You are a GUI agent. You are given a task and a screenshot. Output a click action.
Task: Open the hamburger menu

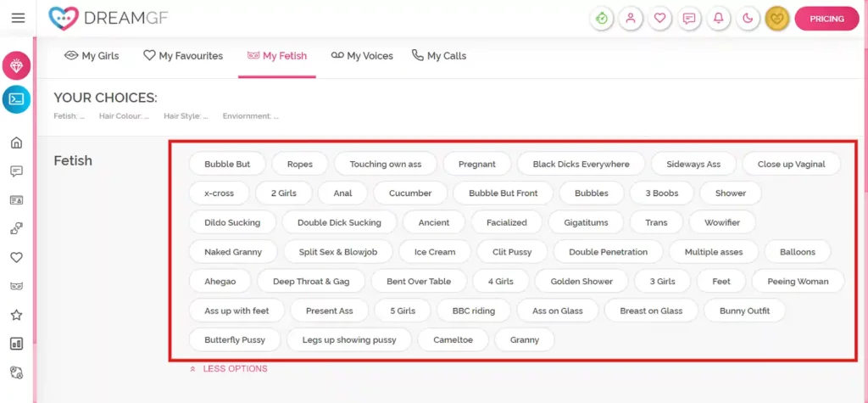[18, 18]
